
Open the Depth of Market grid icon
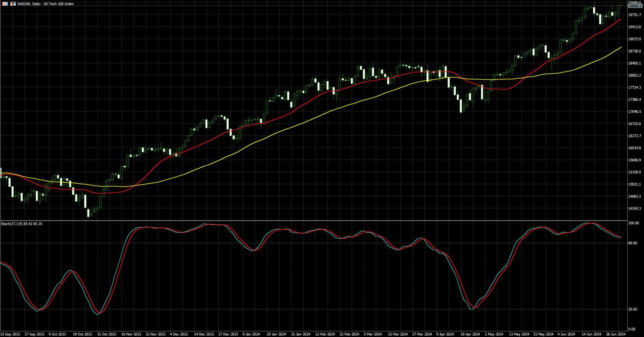pyautogui.click(x=5, y=4)
